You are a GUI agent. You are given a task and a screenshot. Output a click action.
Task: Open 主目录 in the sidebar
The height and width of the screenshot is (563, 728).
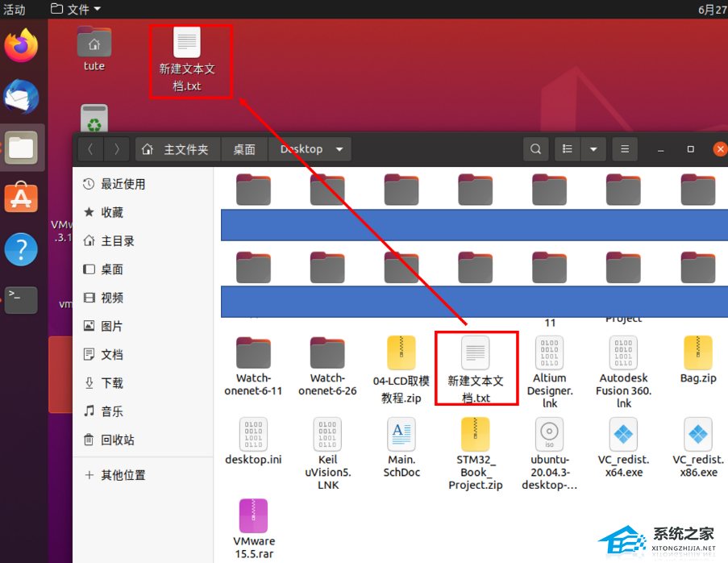[x=143, y=240]
